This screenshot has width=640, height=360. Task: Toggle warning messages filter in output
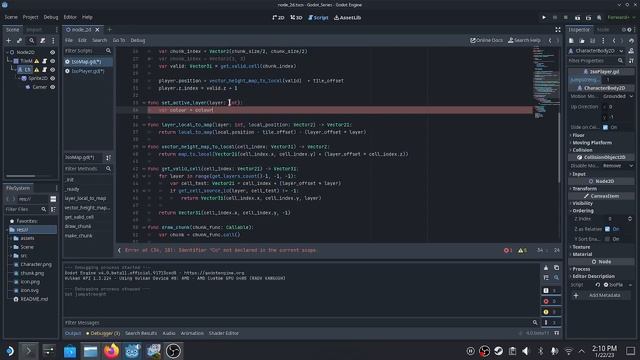(x=550, y=312)
